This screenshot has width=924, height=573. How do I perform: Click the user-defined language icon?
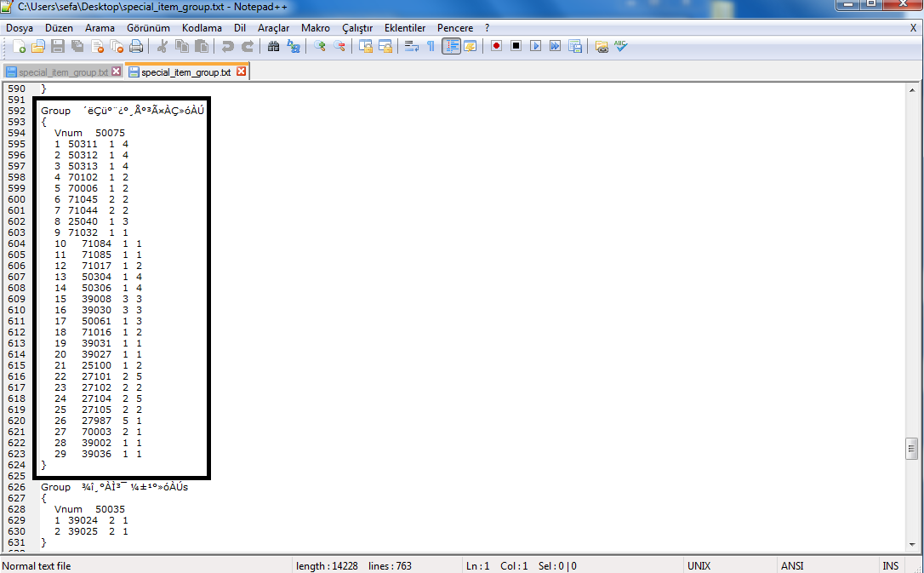[x=471, y=46]
